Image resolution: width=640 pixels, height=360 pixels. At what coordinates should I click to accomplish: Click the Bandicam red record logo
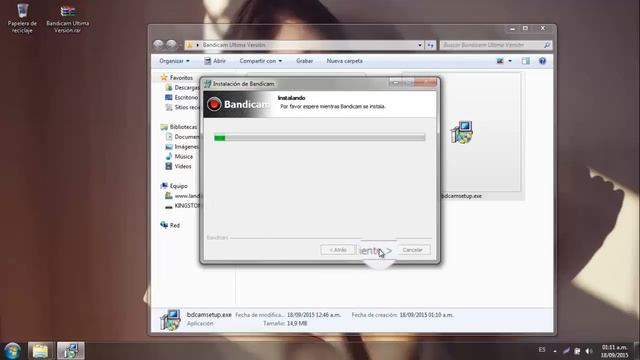coord(214,104)
